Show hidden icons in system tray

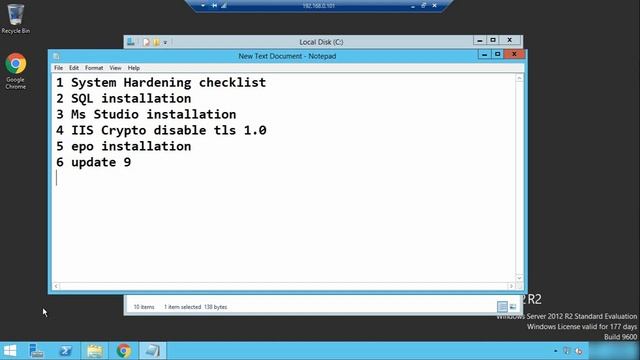click(x=556, y=351)
